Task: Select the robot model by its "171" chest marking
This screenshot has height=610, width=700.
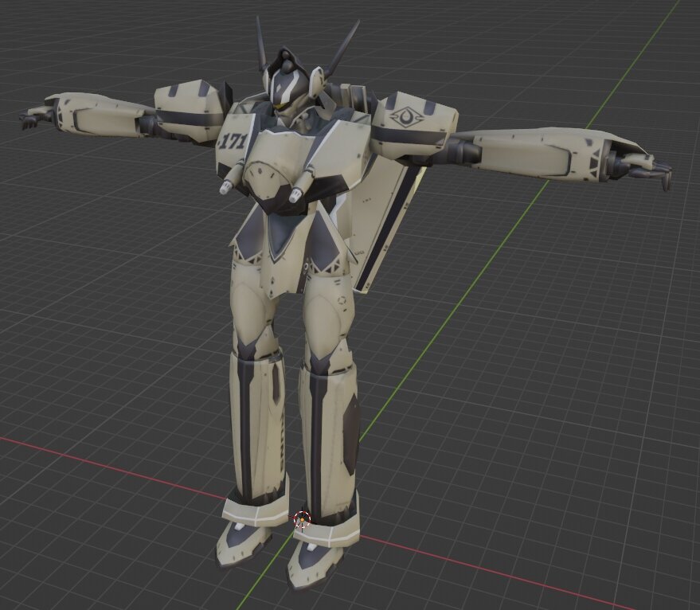Action: click(233, 142)
